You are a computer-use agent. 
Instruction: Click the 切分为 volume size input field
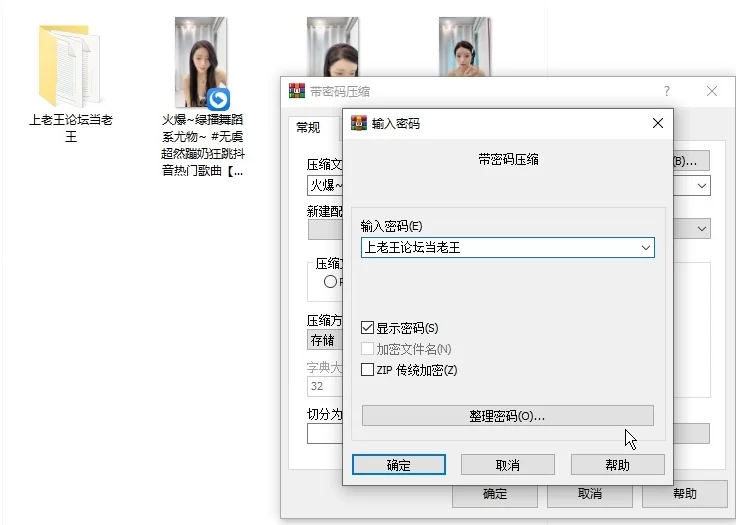click(x=325, y=433)
